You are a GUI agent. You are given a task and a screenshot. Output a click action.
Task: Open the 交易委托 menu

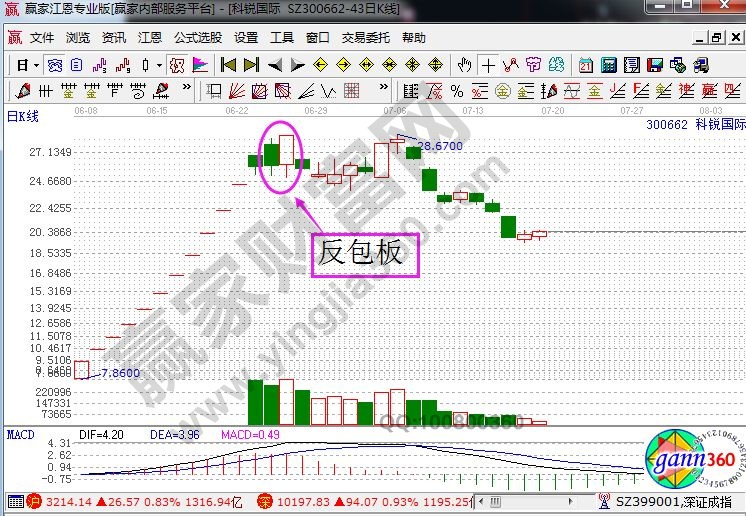pyautogui.click(x=366, y=38)
